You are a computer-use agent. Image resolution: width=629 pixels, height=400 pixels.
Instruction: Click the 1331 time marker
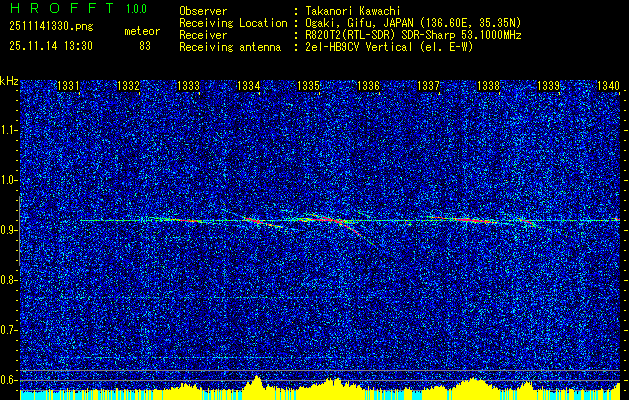68,85
